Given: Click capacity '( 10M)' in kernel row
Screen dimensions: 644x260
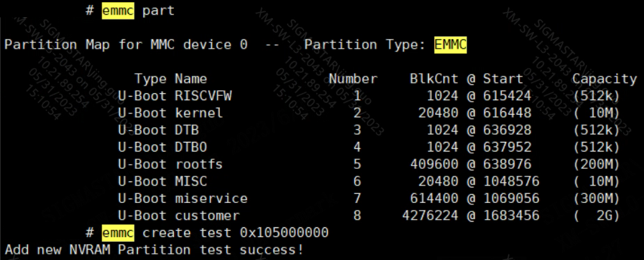Looking at the screenshot, I should [597, 113].
